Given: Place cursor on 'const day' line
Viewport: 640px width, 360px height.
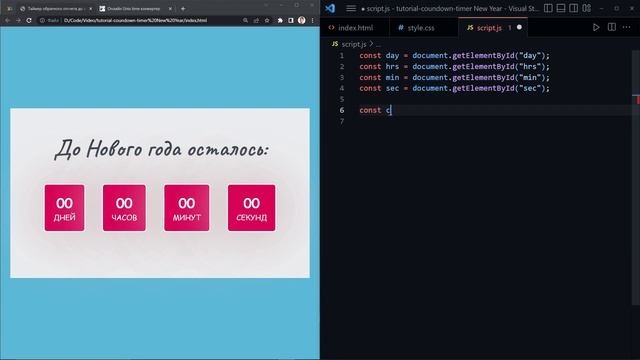Looking at the screenshot, I should pyautogui.click(x=454, y=56).
